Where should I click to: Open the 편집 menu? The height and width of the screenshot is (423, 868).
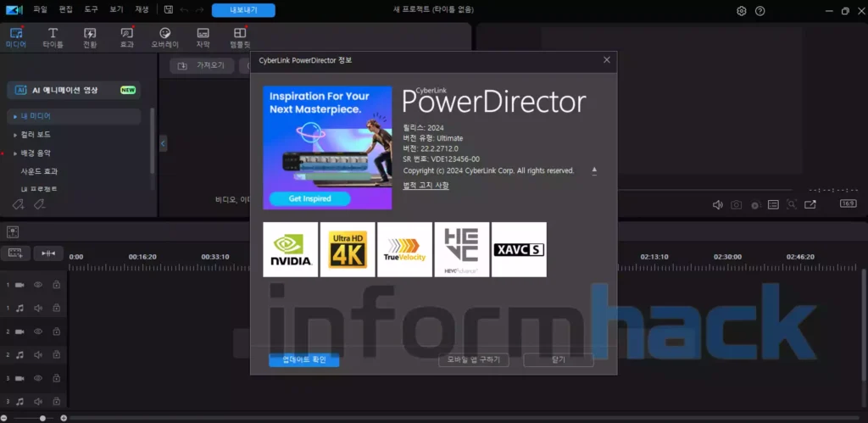point(66,10)
